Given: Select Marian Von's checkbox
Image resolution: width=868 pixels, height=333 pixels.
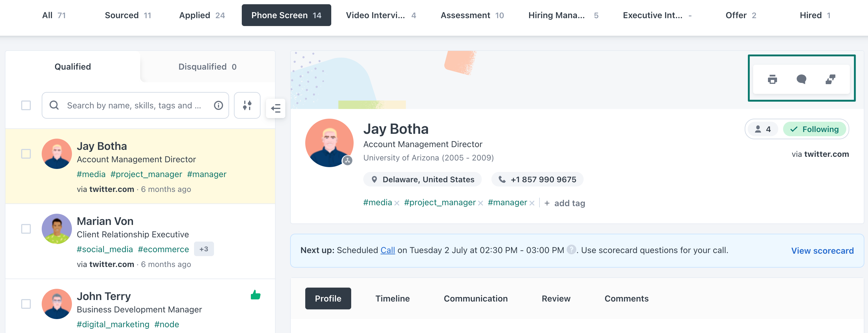Looking at the screenshot, I should tap(26, 229).
